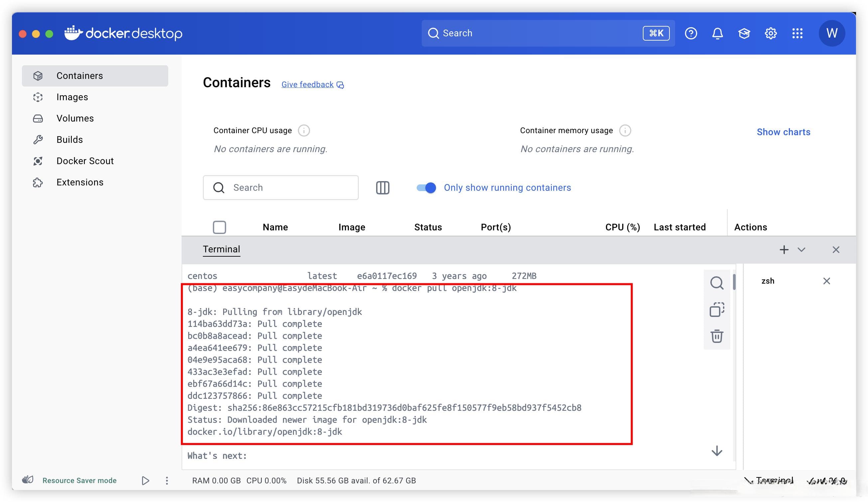This screenshot has height=502, width=868.
Task: Click the Docker Scout target icon
Action: [38, 161]
